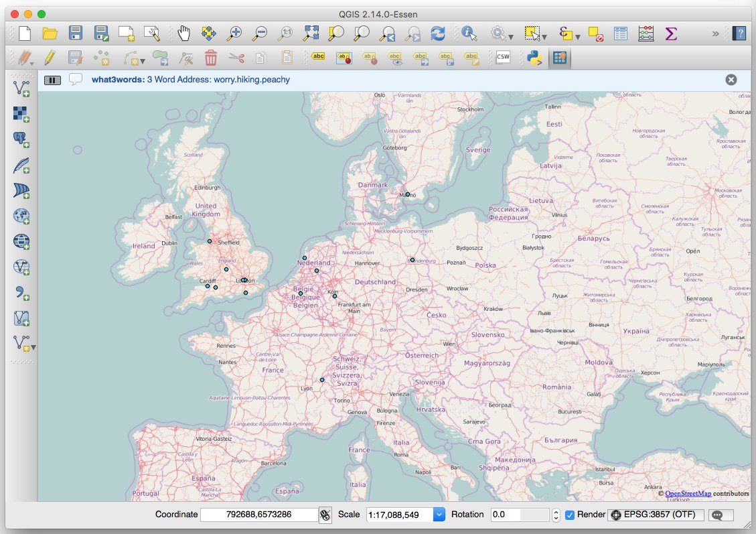Create a new QGIS project
The image size is (756, 534).
point(24,34)
